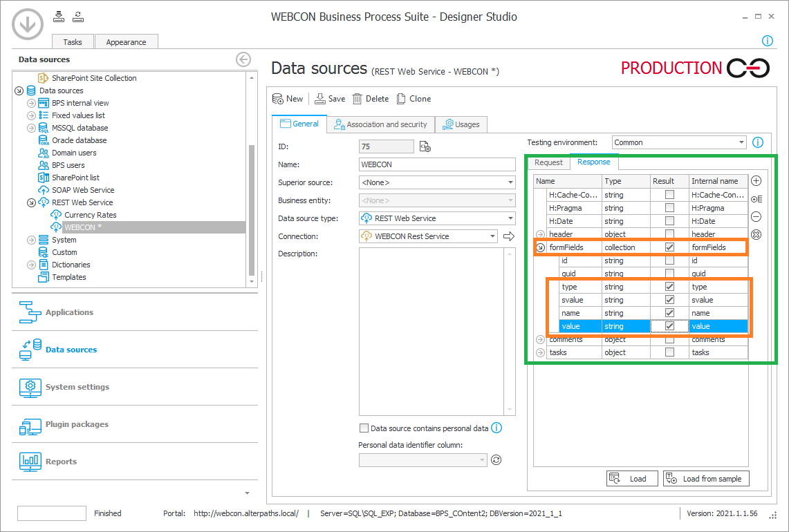
Task: Select Currency Rates REST source
Action: (x=90, y=215)
